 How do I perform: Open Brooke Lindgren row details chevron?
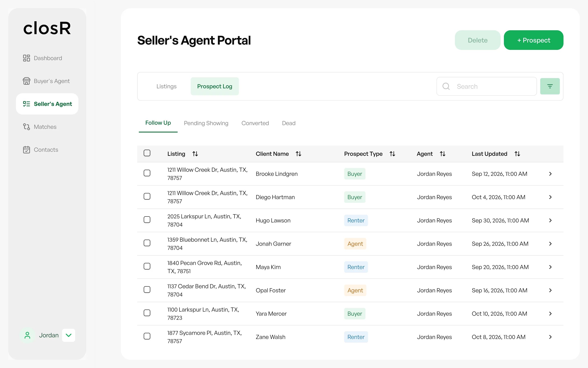(x=550, y=174)
